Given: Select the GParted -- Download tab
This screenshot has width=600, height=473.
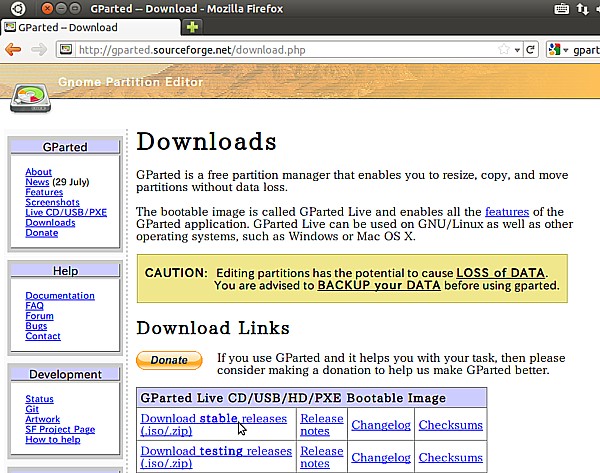Looking at the screenshot, I should pyautogui.click(x=90, y=27).
